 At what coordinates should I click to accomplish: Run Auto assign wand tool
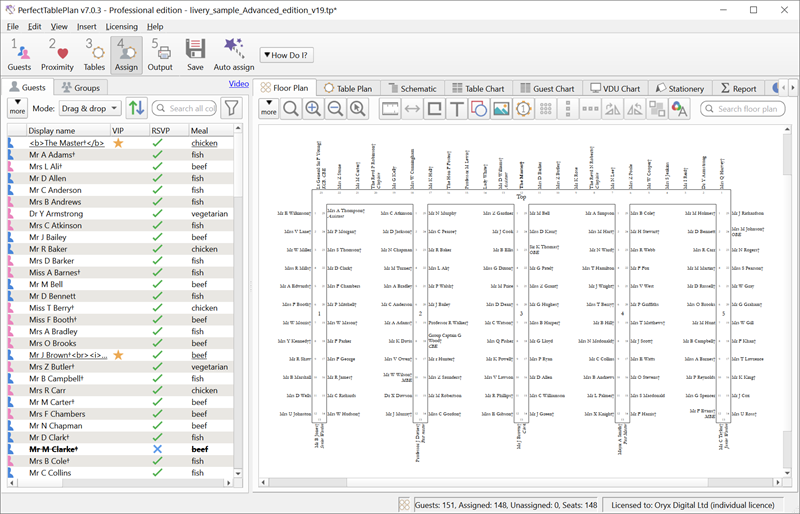tap(234, 55)
